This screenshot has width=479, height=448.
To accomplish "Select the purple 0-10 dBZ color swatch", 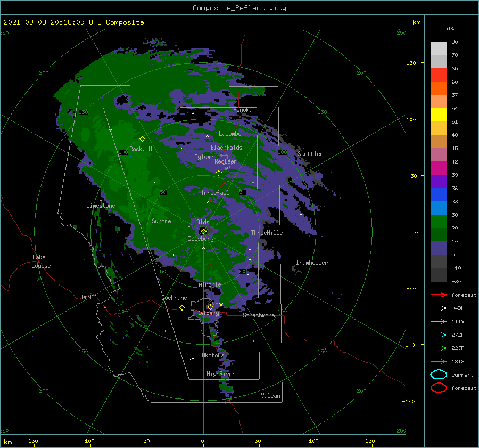I will point(439,248).
